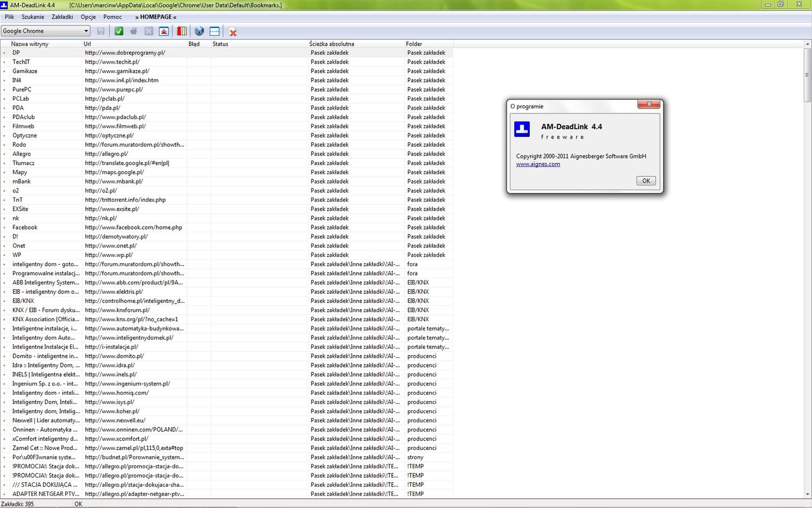Click AM-DeadLink 4.4 text in About dialog

coord(572,127)
